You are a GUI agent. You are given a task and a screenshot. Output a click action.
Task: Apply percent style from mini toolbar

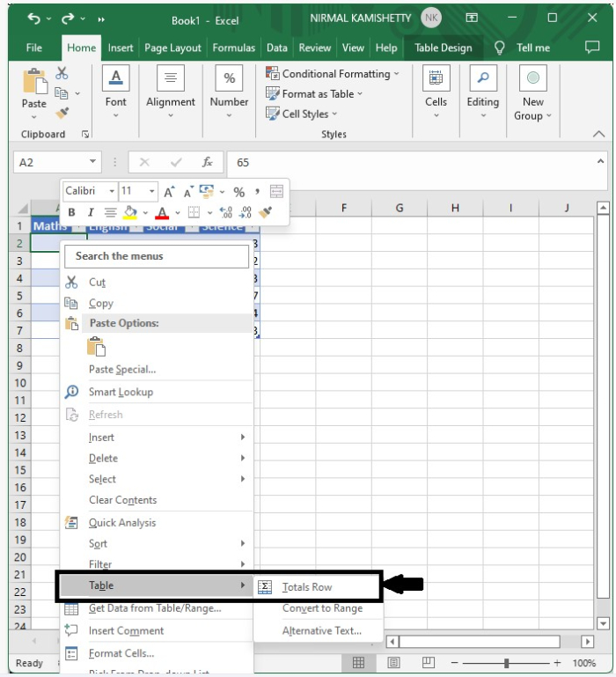click(x=238, y=192)
